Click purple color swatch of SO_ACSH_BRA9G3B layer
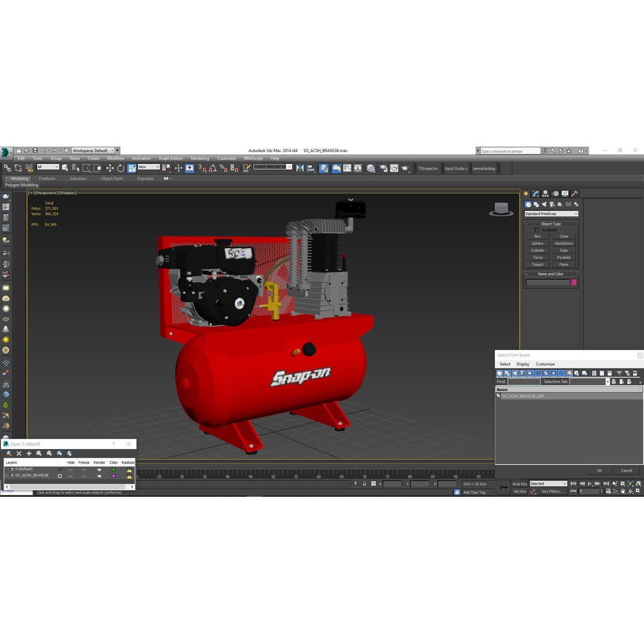 113,476
